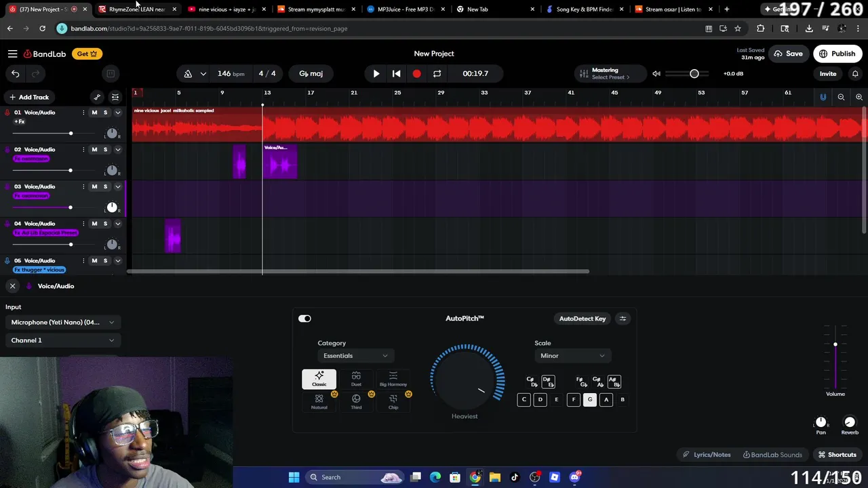Collapse all tracks icon
This screenshot has height=488, width=868.
115,97
